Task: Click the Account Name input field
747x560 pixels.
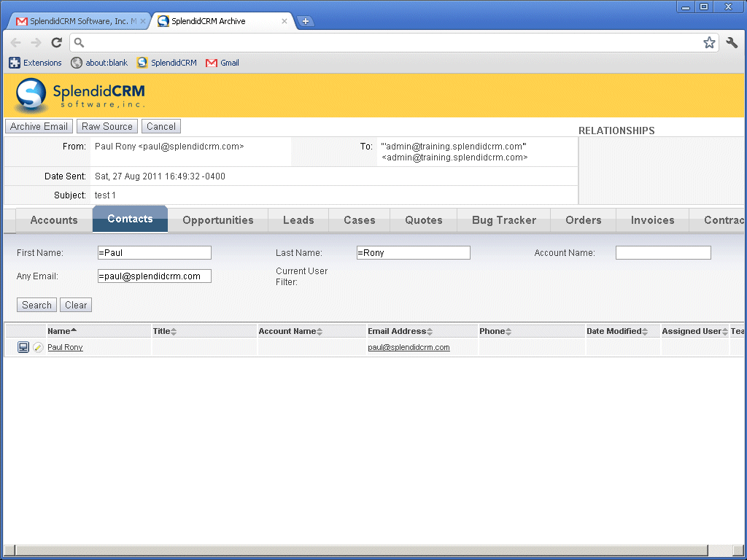Action: click(663, 252)
